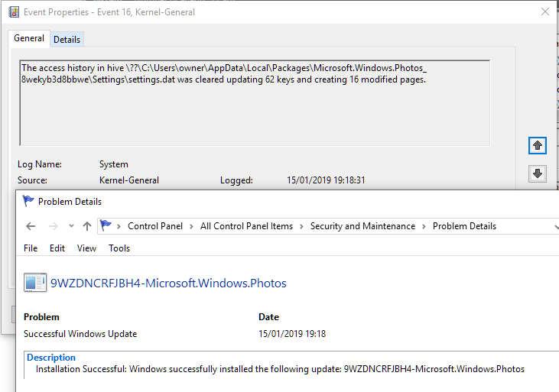Show the previous event with the up arrow button
This screenshot has height=392, width=559.
pyautogui.click(x=538, y=145)
